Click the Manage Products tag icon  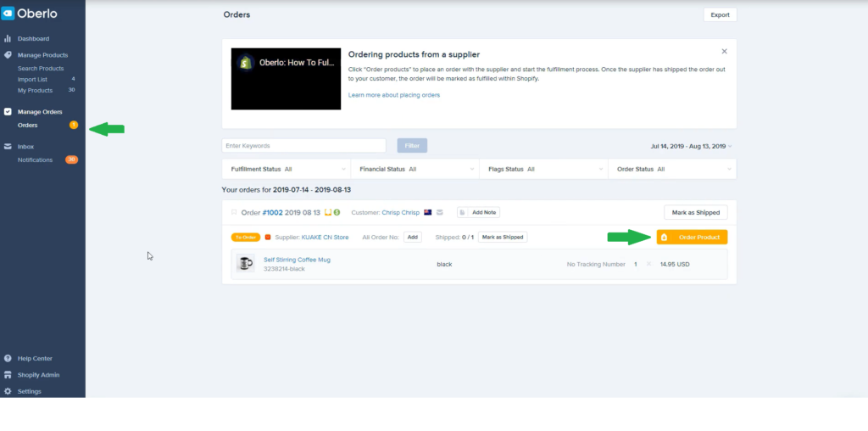pyautogui.click(x=8, y=55)
